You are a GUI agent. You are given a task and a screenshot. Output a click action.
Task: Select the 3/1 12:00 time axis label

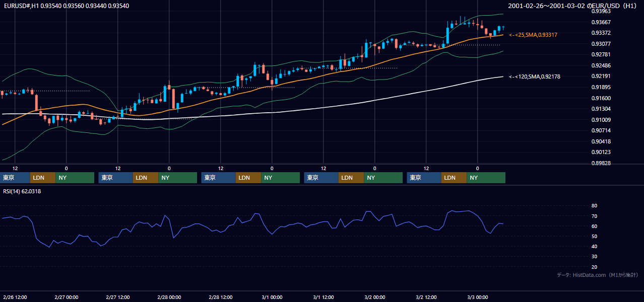(x=323, y=297)
